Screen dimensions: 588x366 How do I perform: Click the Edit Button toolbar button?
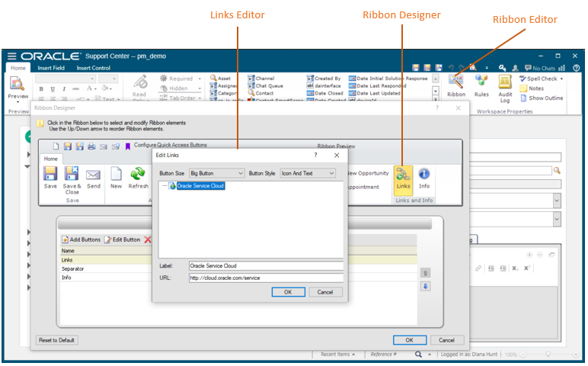[123, 239]
